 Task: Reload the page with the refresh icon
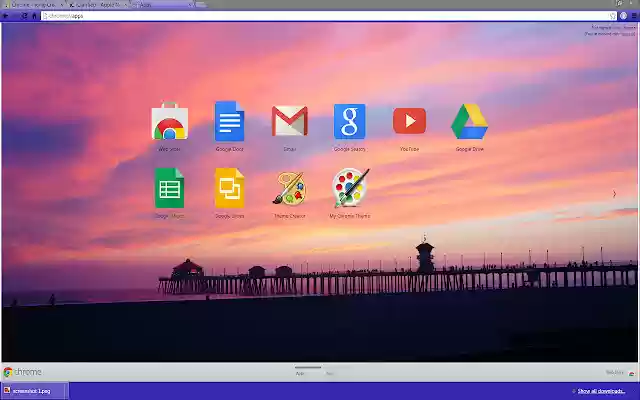24,16
